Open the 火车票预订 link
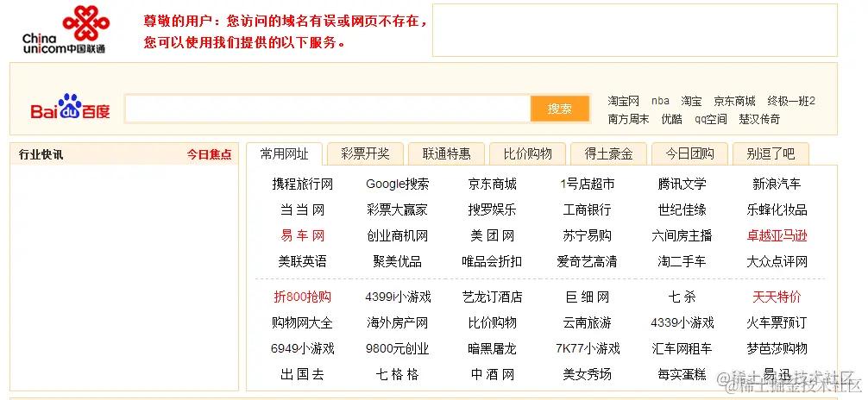868x400 pixels. (777, 322)
